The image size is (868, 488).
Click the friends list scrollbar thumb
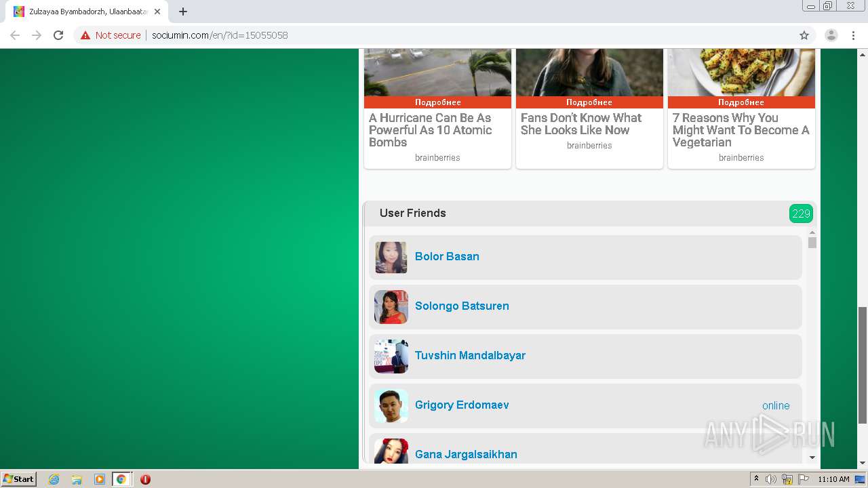(812, 243)
